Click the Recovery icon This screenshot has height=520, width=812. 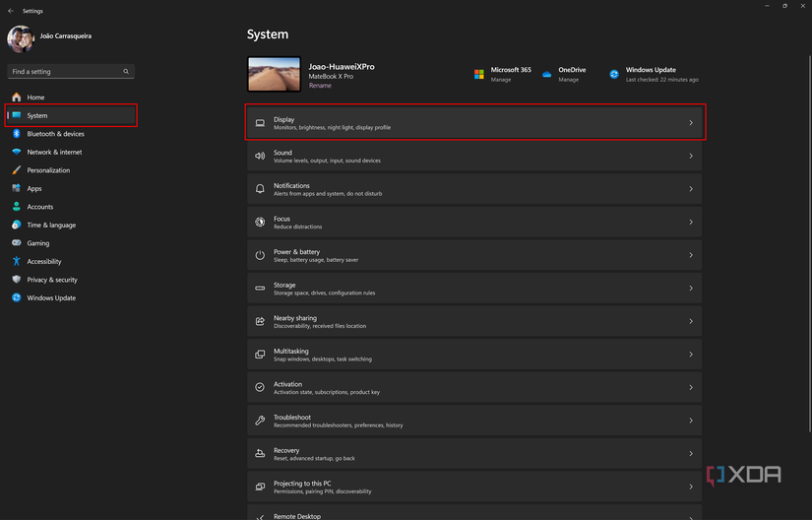260,454
